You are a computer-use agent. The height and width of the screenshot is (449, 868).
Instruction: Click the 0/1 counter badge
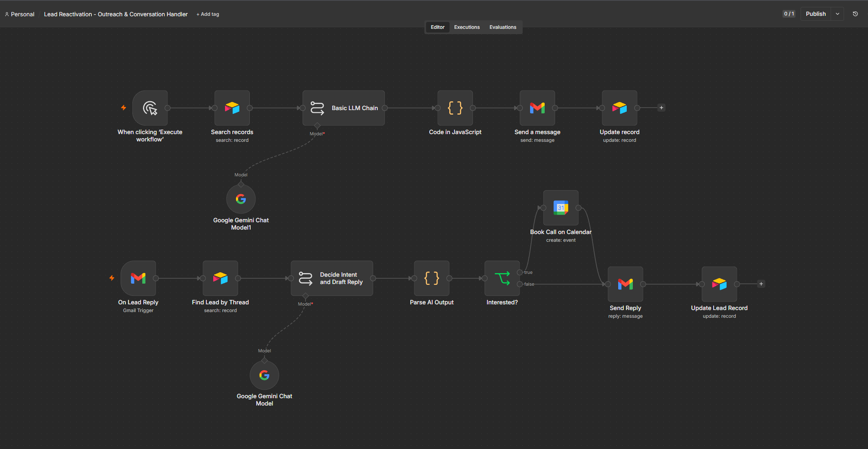click(788, 14)
